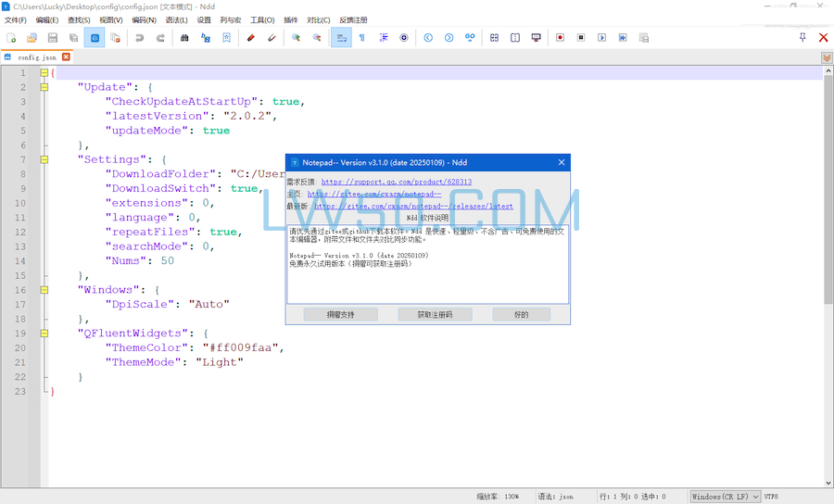This screenshot has height=504, width=834.
Task: Open the 语法(L) menu
Action: tap(176, 20)
